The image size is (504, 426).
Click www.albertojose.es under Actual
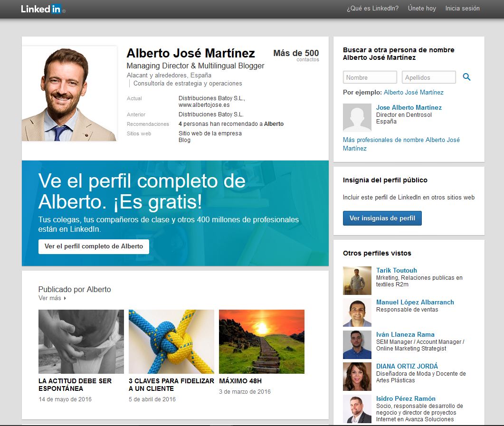204,105
